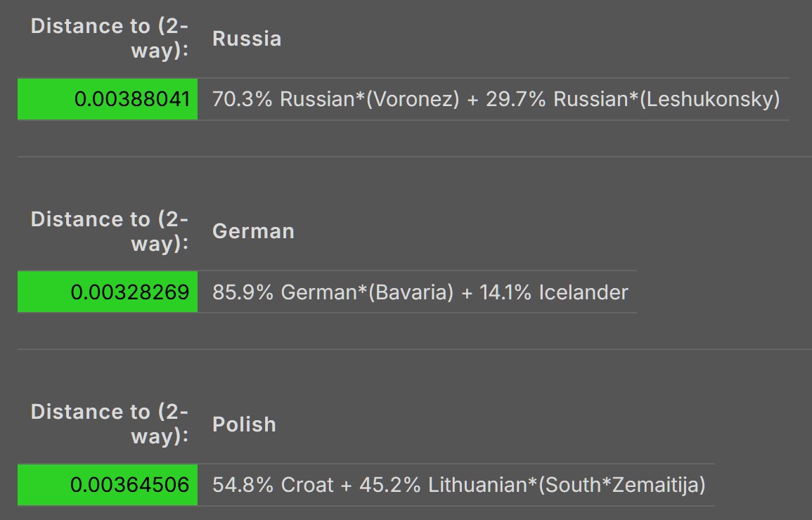Click the Russia population heading

click(x=247, y=39)
